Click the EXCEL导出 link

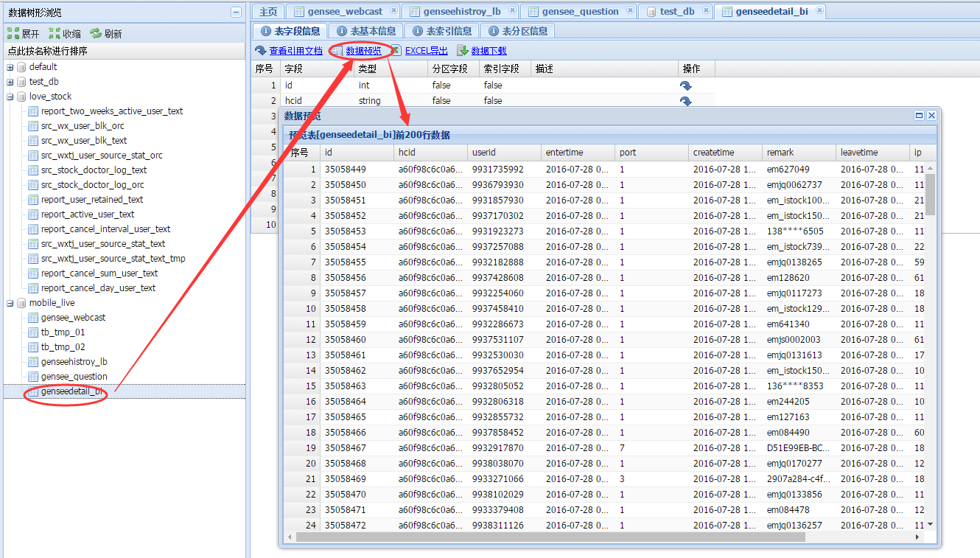point(426,51)
